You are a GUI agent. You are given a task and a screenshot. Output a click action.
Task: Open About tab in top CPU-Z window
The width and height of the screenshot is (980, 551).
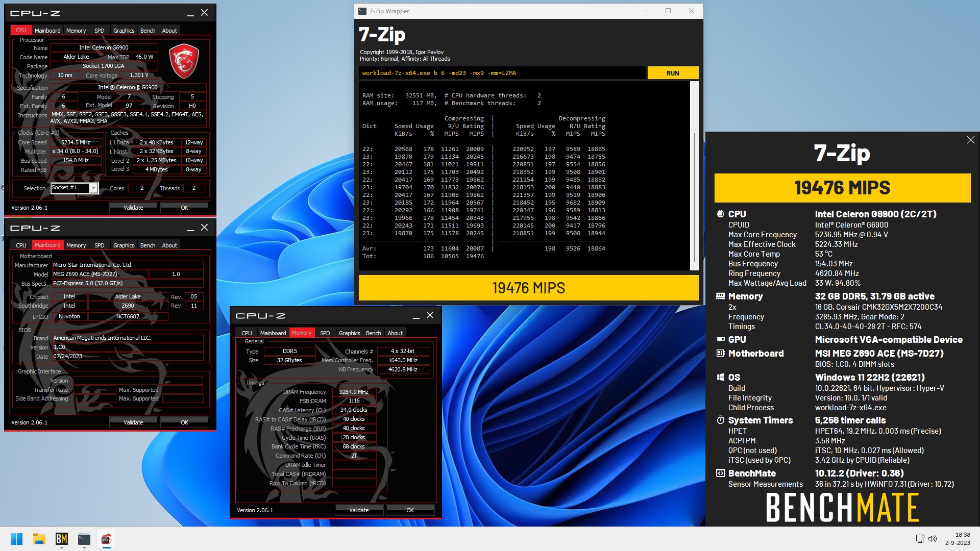pos(169,31)
